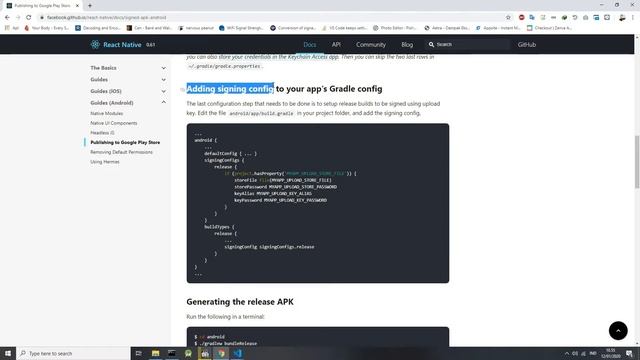Open the Your Body - Every S... bookmark
This screenshot has width=640, height=360.
46,28
